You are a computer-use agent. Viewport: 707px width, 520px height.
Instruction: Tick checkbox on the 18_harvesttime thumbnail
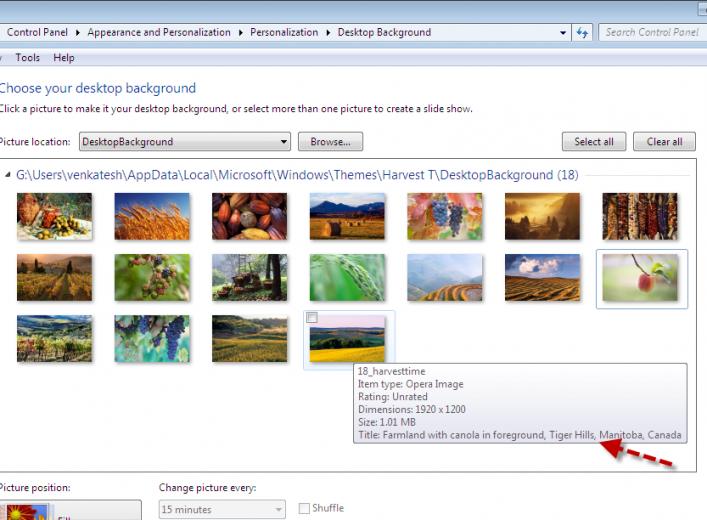click(x=312, y=318)
